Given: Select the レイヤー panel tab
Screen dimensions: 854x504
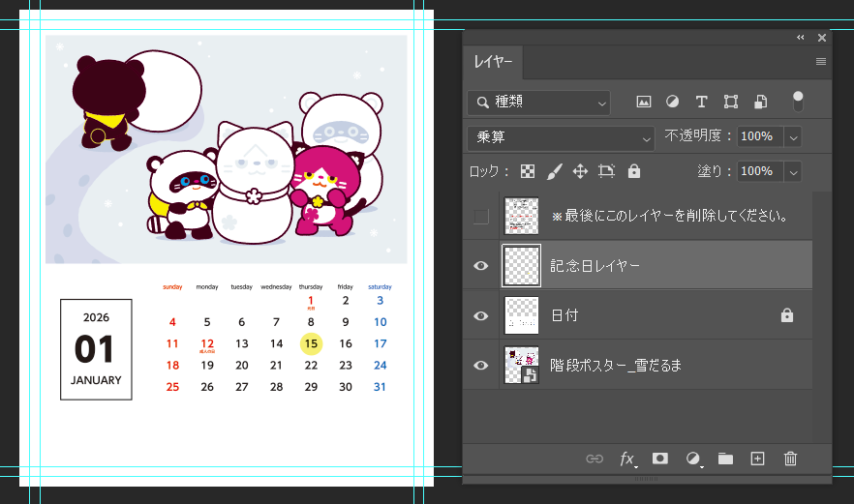Looking at the screenshot, I should [494, 62].
